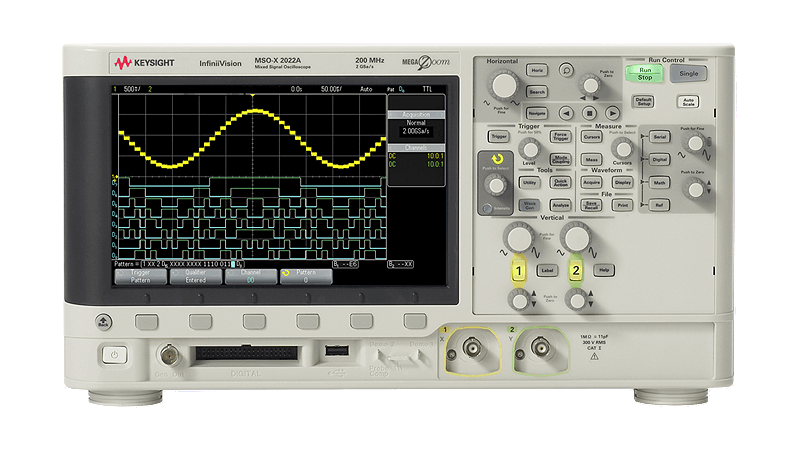Open the Qualifier Entered softkey on screen

(x=195, y=277)
